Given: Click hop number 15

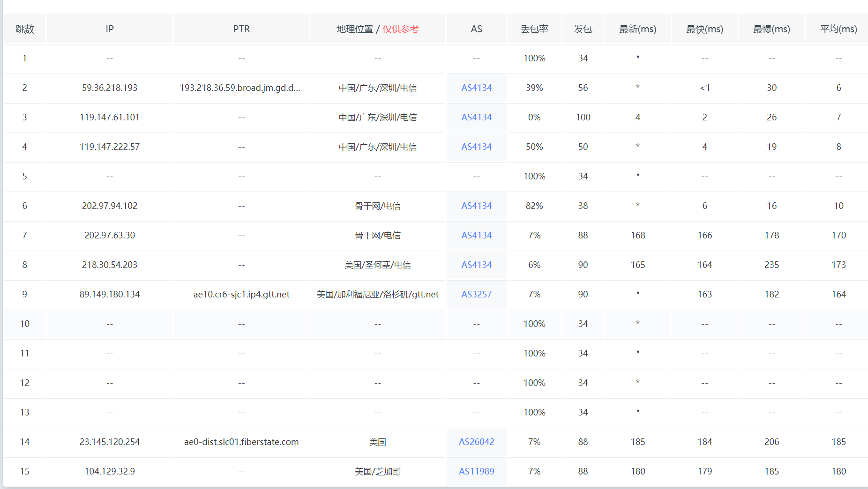Looking at the screenshot, I should [x=25, y=471].
